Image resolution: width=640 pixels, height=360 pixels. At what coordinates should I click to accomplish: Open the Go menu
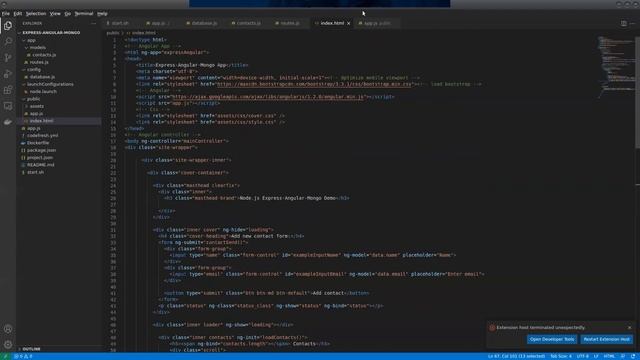coord(68,13)
